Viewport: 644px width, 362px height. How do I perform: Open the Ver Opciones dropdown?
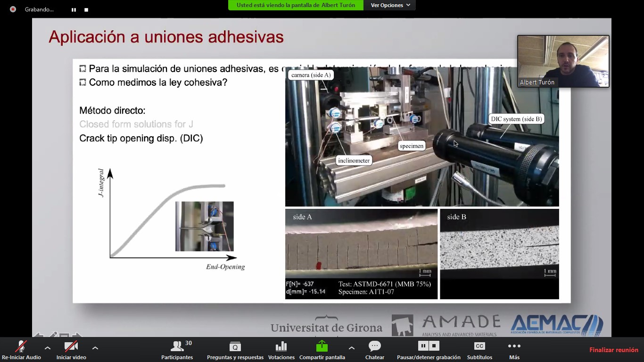[390, 5]
